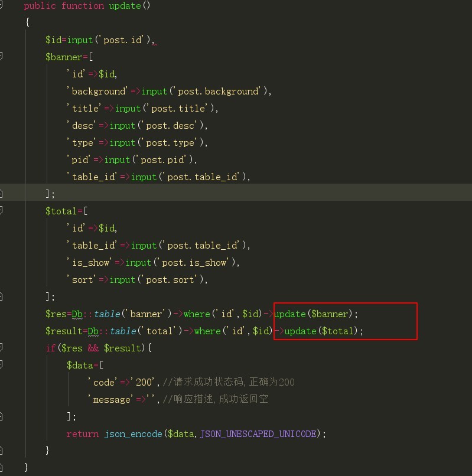Click the 'message'=>'' entry
Image resolution: width=472 pixels, height=476 pixels.
(x=121, y=399)
